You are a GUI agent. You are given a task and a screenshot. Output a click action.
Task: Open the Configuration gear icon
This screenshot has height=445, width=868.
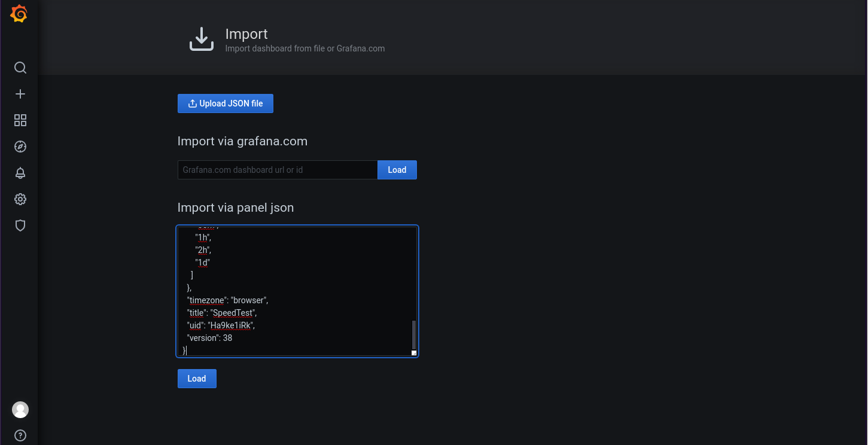pos(20,199)
